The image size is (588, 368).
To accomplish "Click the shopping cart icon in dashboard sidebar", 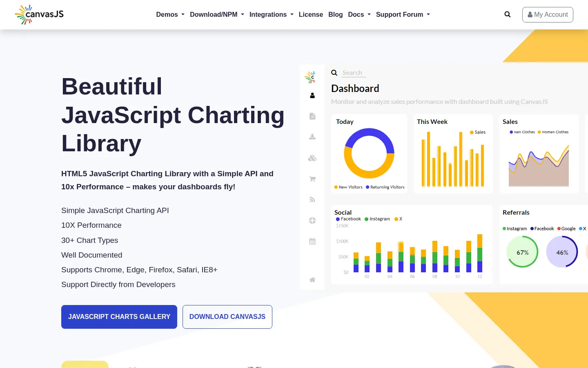I will click(x=312, y=179).
